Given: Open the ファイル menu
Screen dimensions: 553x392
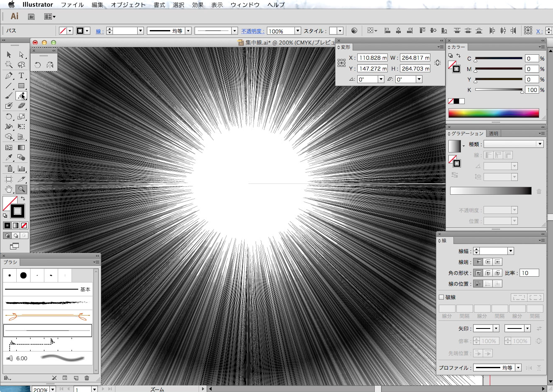Looking at the screenshot, I should tap(72, 5).
